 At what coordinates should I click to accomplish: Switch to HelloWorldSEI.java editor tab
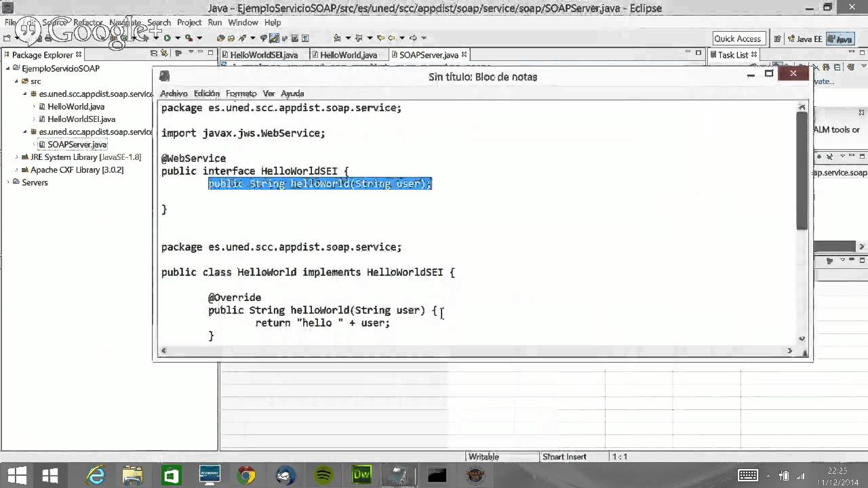pos(264,55)
